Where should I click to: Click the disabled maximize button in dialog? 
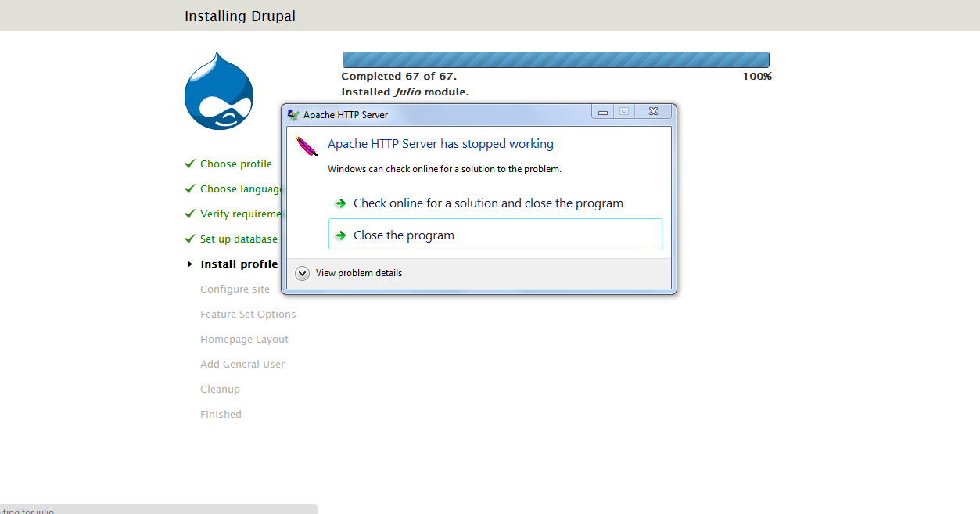[x=624, y=112]
